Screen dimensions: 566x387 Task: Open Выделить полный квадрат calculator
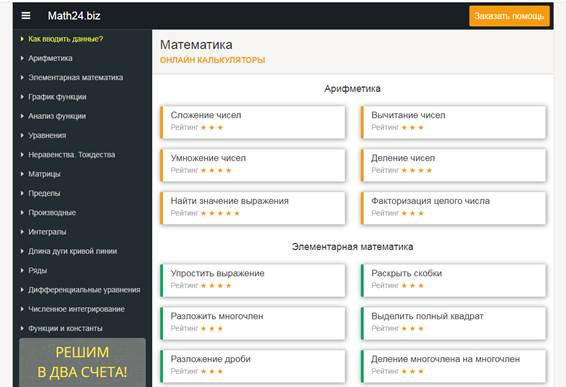click(453, 323)
